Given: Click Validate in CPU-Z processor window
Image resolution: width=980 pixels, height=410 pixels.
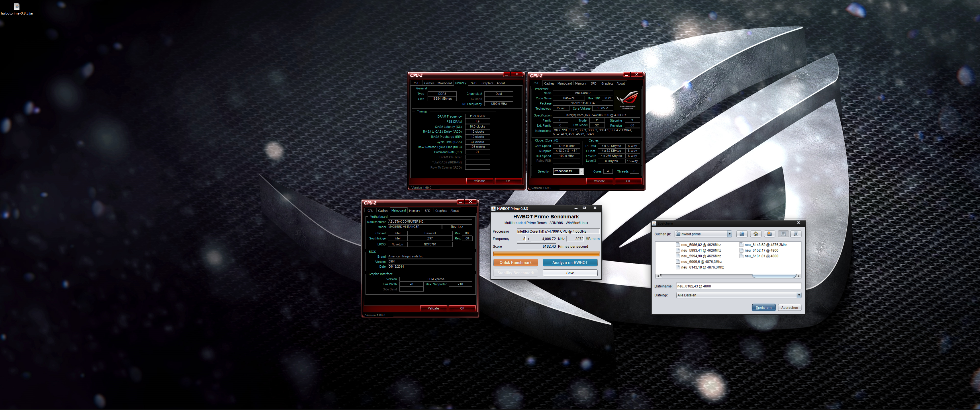Looking at the screenshot, I should [599, 181].
